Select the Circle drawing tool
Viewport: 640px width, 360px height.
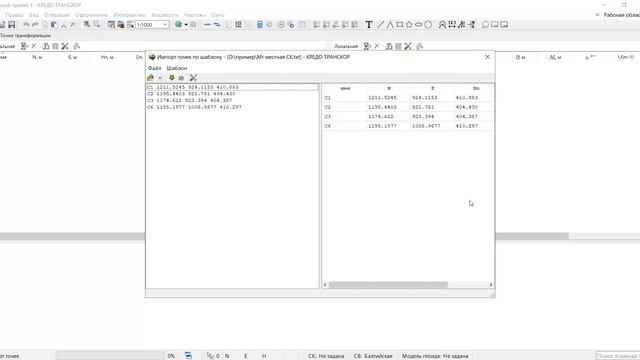click(x=428, y=24)
